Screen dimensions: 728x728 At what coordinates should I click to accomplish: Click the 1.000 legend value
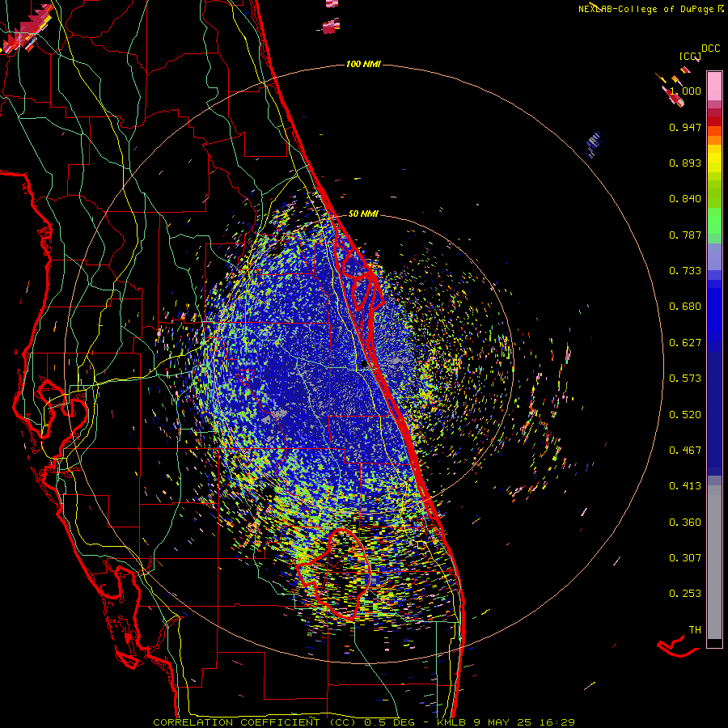click(x=685, y=91)
